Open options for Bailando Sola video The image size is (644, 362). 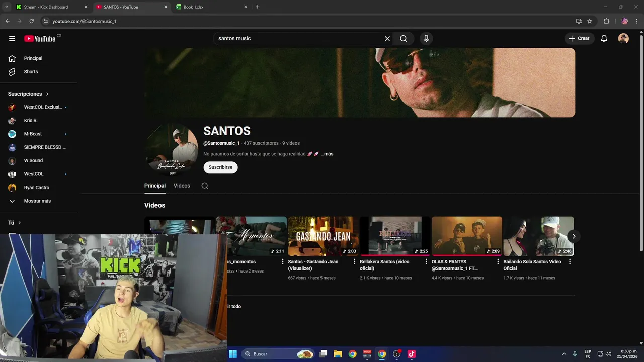pyautogui.click(x=570, y=262)
